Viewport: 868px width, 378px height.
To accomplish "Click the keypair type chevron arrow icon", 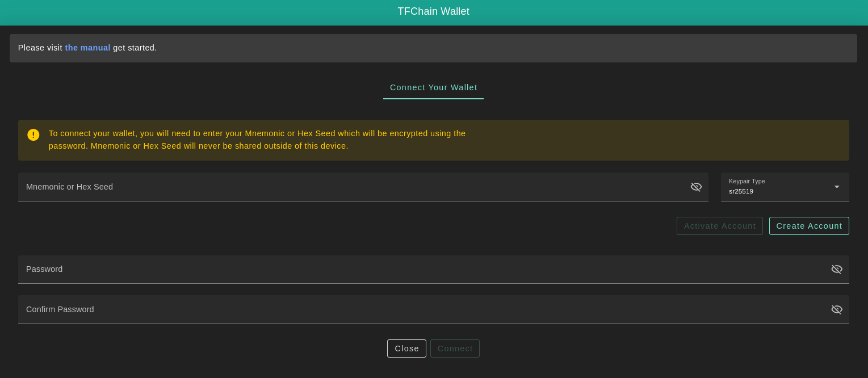I will click(x=836, y=186).
